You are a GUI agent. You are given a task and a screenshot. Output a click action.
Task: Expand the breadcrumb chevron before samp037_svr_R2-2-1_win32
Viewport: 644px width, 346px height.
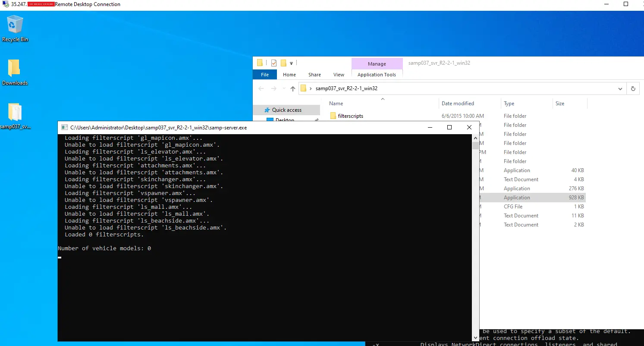click(x=311, y=88)
